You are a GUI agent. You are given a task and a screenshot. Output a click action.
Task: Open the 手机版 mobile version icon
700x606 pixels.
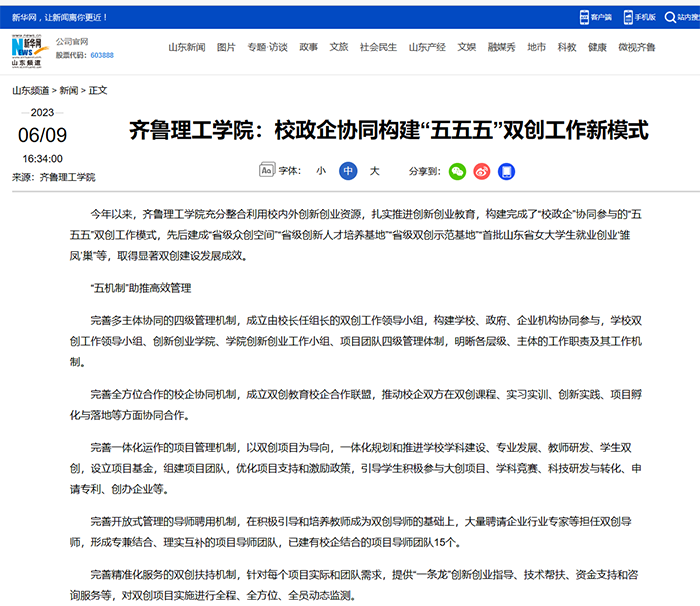click(630, 17)
